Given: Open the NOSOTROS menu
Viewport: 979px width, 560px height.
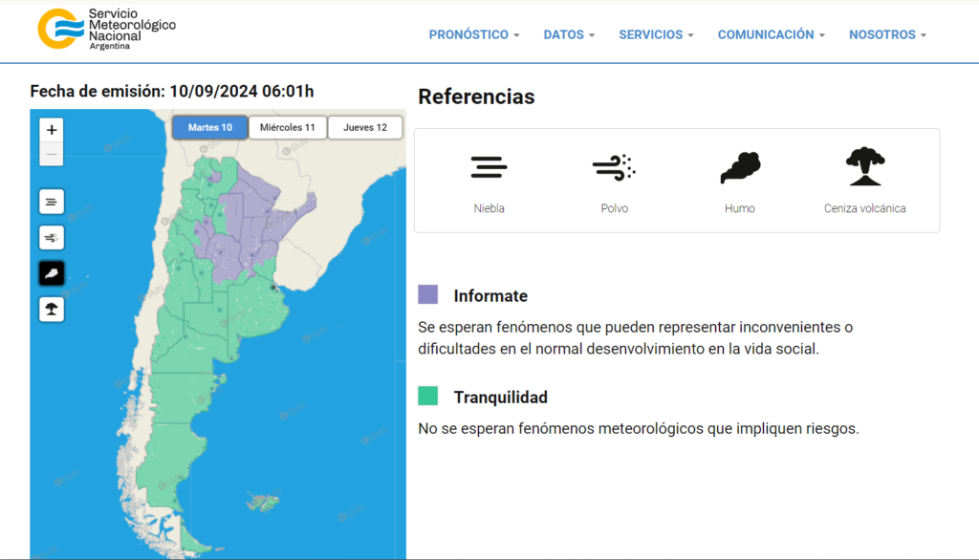Looking at the screenshot, I should [888, 34].
